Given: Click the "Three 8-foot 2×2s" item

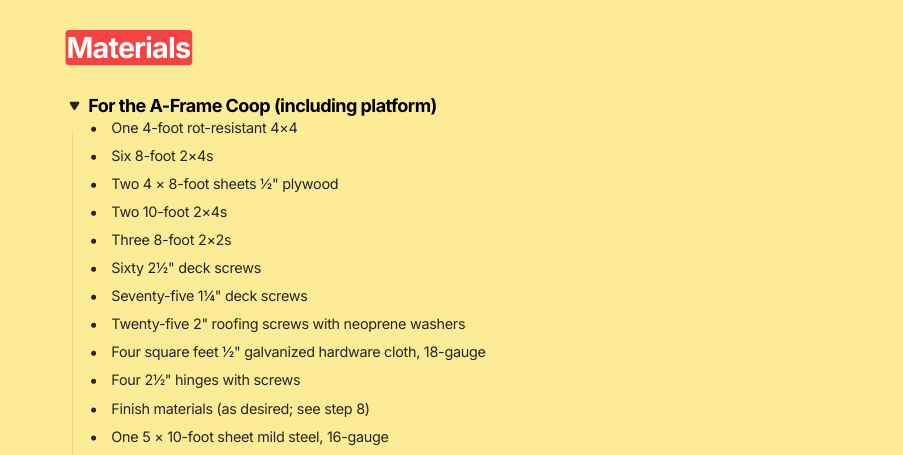Looking at the screenshot, I should click(171, 240).
